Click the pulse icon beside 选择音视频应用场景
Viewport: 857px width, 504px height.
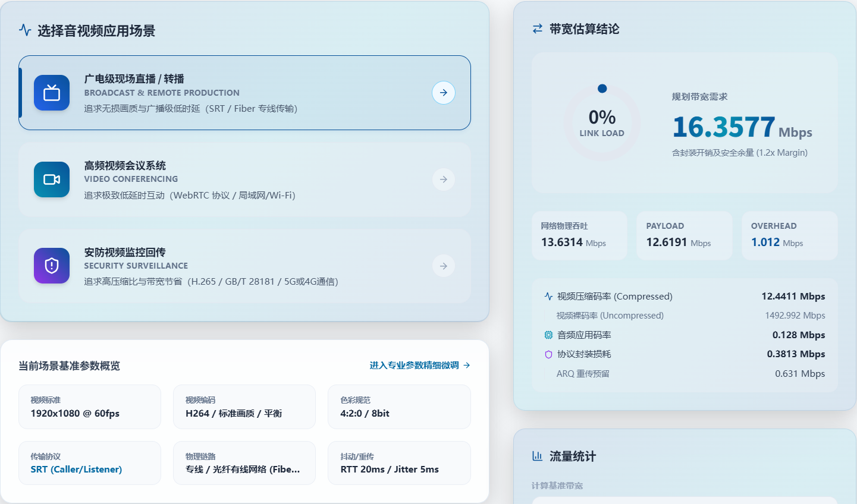[x=25, y=30]
